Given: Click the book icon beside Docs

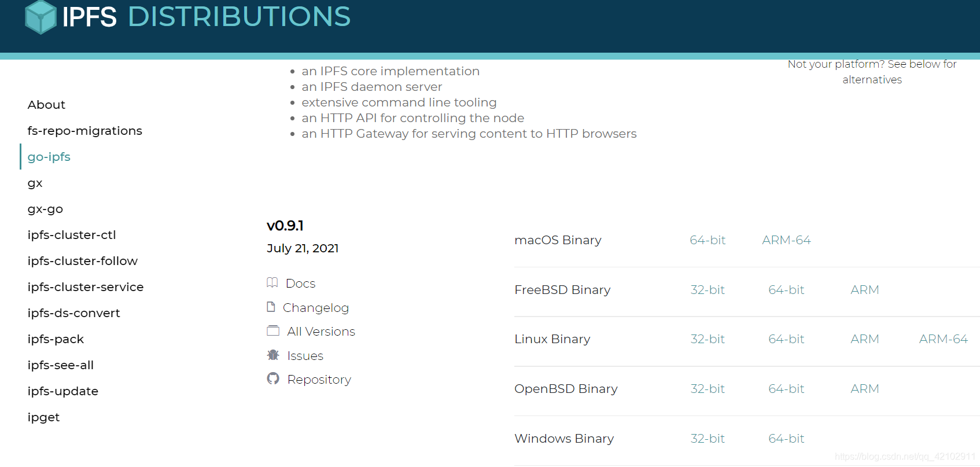Looking at the screenshot, I should [x=272, y=282].
